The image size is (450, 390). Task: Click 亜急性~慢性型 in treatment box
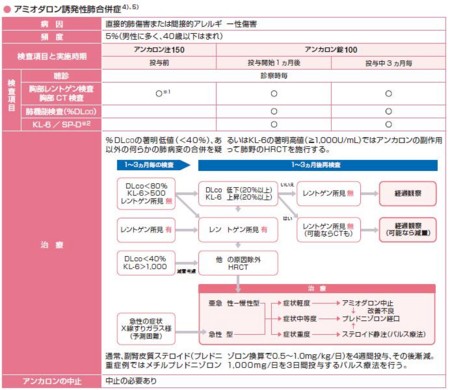pyautogui.click(x=234, y=303)
